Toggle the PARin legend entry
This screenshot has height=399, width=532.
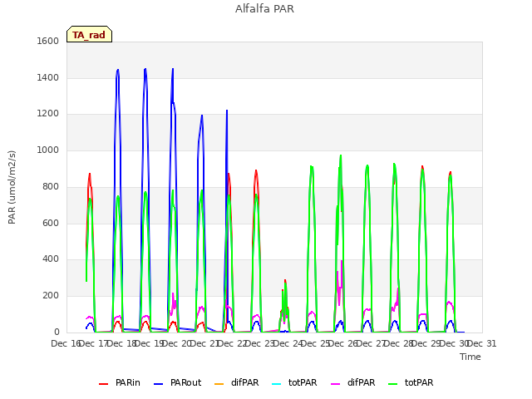120,382
